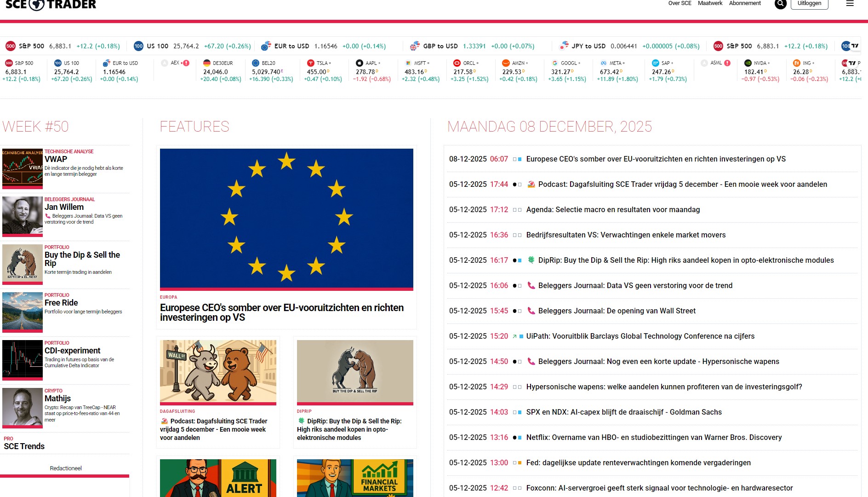The width and height of the screenshot is (868, 497).
Task: Click the Uitloggen button
Action: pyautogui.click(x=809, y=4)
